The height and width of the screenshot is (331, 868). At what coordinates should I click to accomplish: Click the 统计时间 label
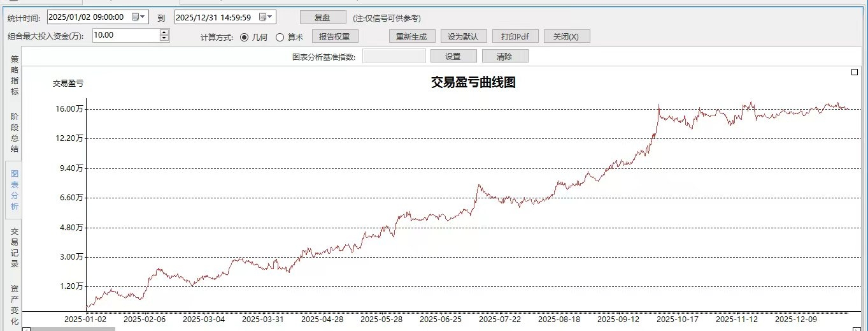tap(24, 18)
